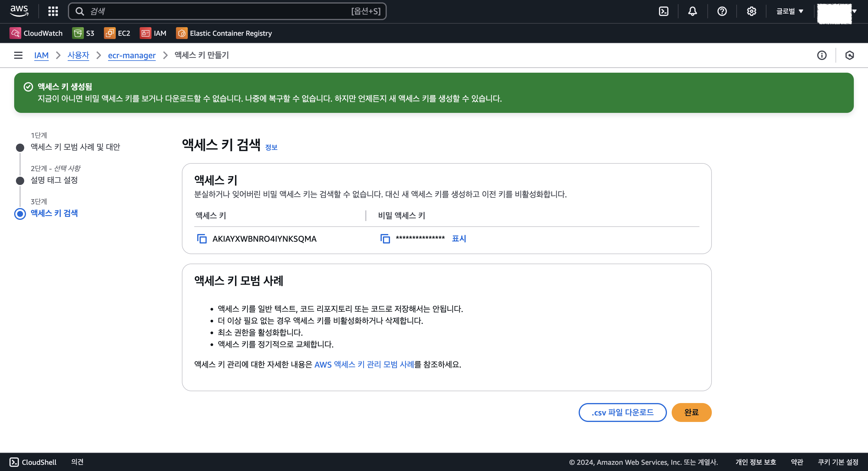Toggle the hamburger side navigation
The width and height of the screenshot is (868, 471).
[18, 55]
